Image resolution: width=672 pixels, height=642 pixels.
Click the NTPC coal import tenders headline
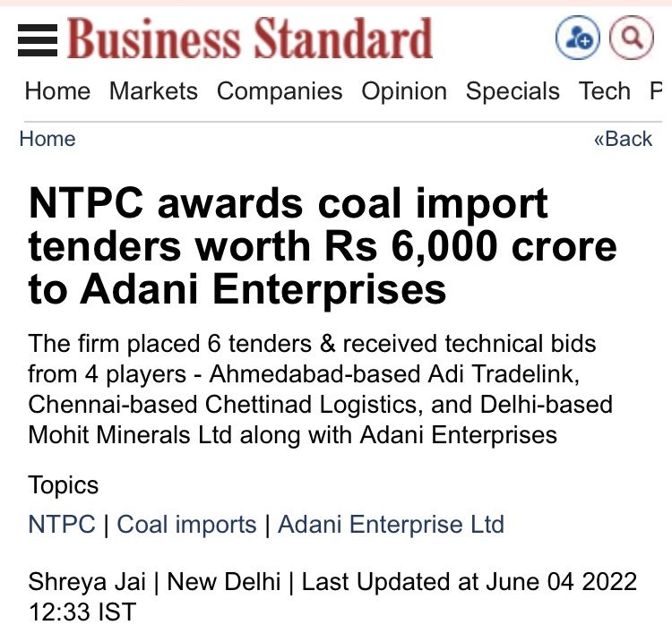tap(323, 246)
